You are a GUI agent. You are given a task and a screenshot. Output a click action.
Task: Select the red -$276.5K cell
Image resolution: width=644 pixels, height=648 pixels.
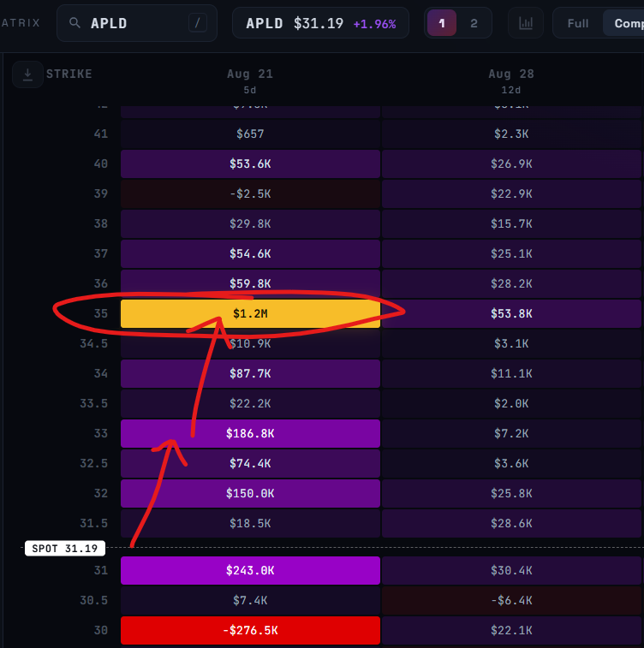pos(250,630)
